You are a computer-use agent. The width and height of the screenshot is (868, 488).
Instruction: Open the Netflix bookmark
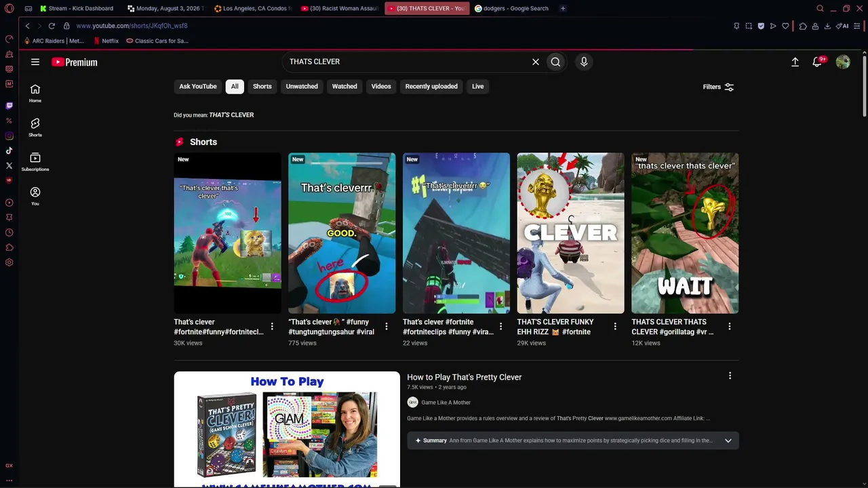(x=106, y=41)
